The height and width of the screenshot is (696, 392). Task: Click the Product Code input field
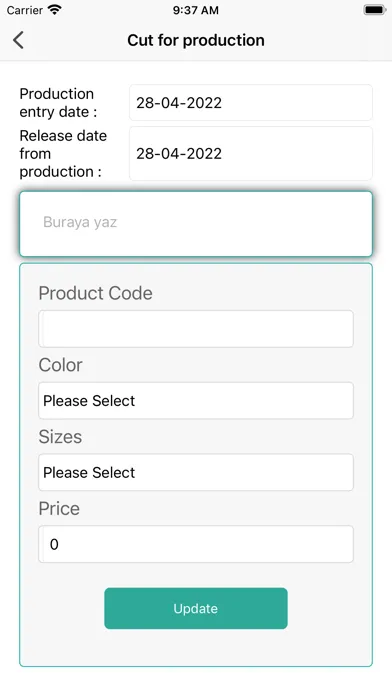[196, 329]
